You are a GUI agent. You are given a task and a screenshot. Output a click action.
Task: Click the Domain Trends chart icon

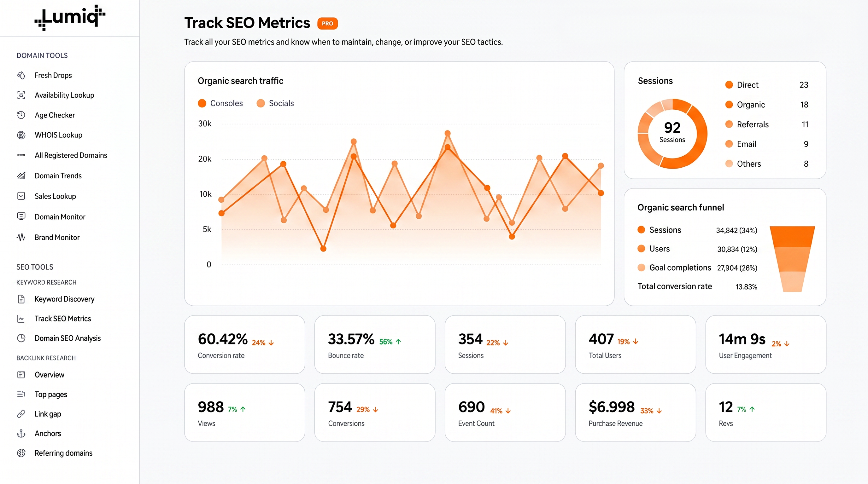[x=21, y=176]
